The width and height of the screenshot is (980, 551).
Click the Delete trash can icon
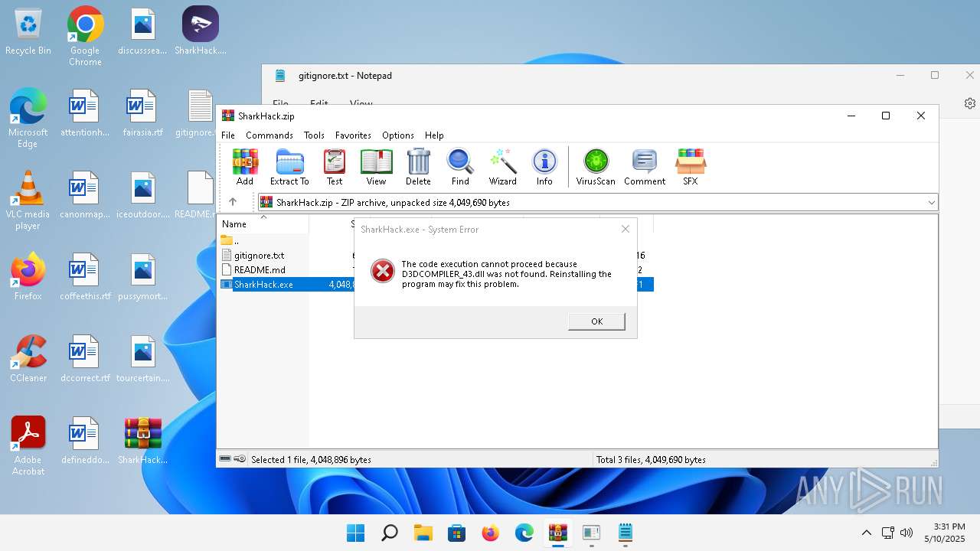tap(418, 167)
